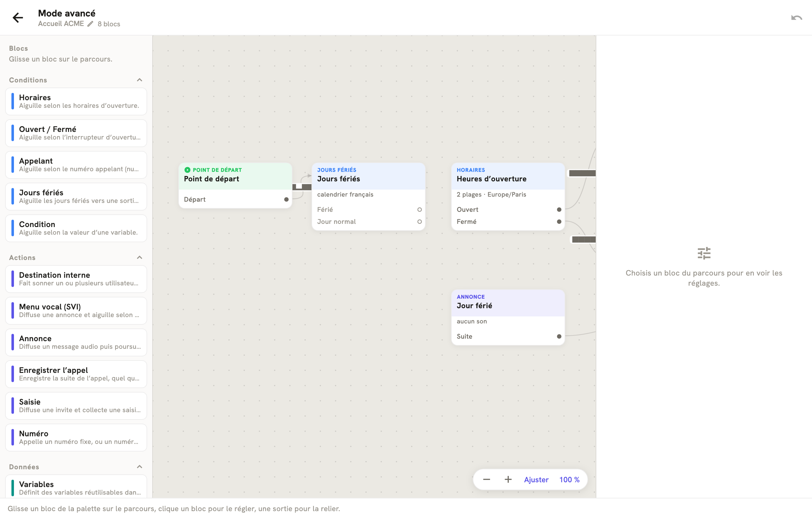Viewport: 812px width, 520px height.
Task: Click the Jour normal output port circle
Action: tap(420, 222)
